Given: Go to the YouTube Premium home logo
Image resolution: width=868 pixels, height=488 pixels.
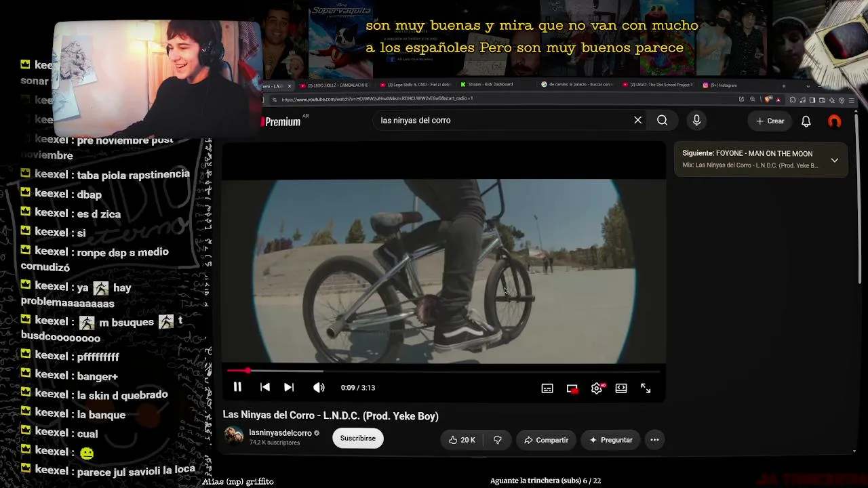Looking at the screenshot, I should point(281,121).
